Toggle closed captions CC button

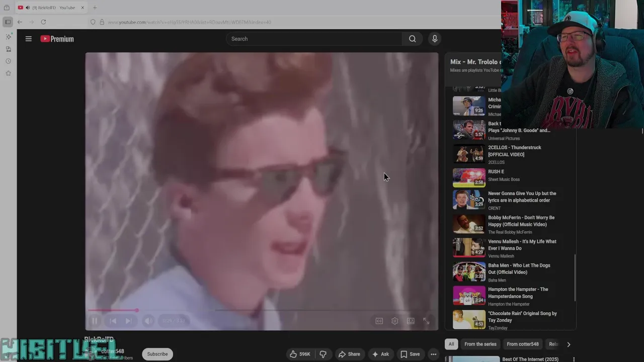point(379,321)
